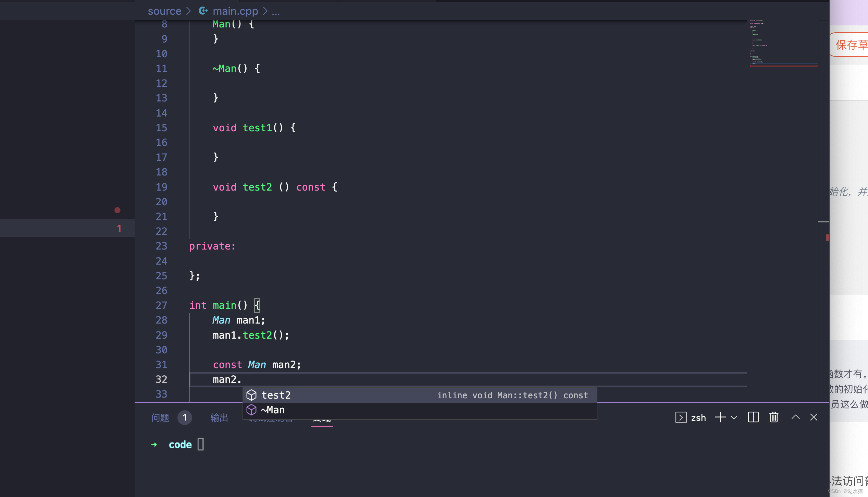Open the 问题 problems tab
This screenshot has width=868, height=497.
[160, 417]
